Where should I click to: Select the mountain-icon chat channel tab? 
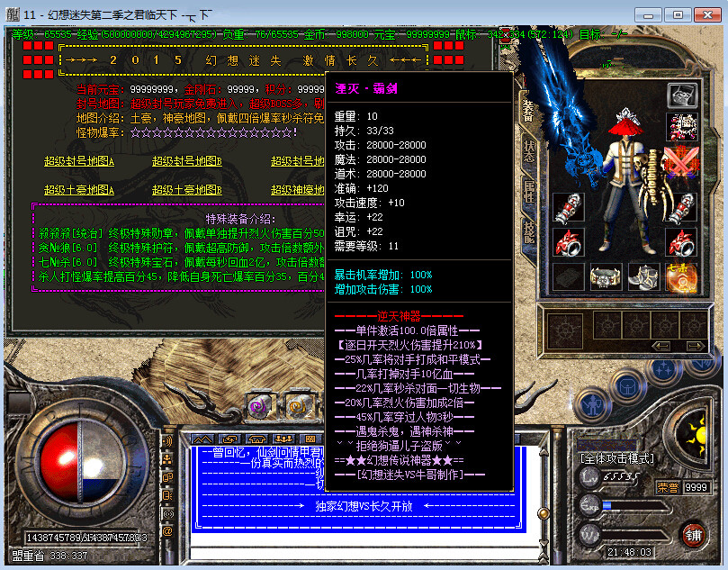click(202, 439)
